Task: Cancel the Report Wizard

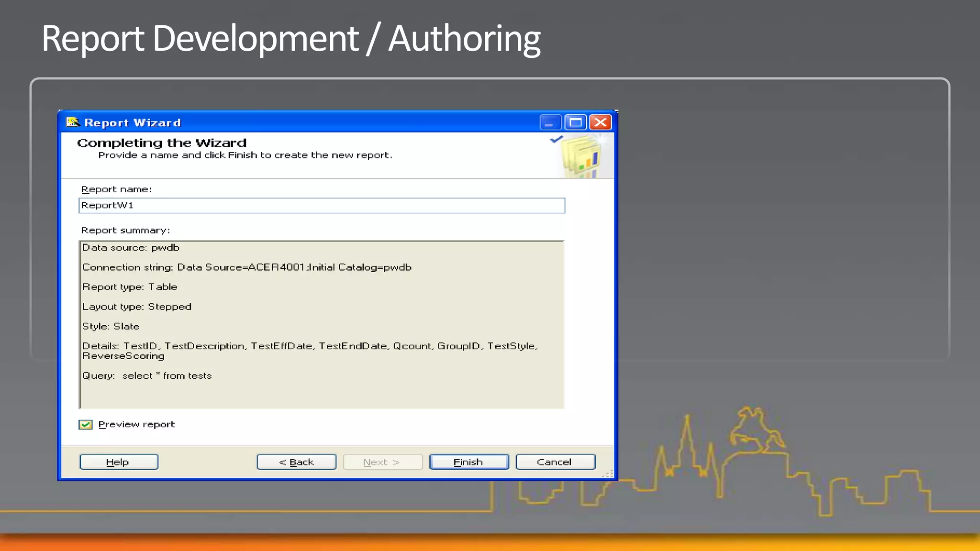Action: pos(555,462)
